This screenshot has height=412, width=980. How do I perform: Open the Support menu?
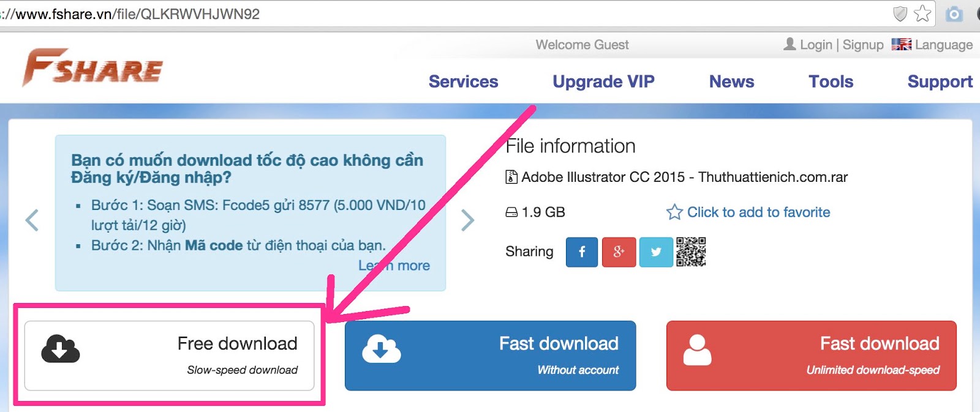pos(940,82)
